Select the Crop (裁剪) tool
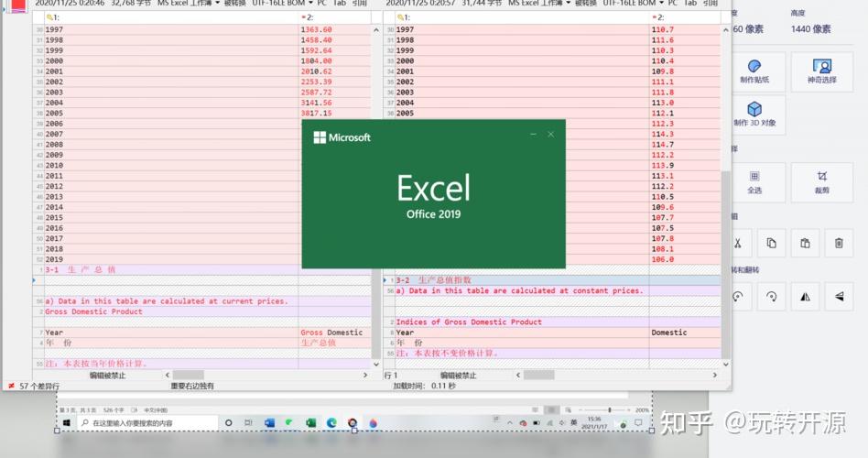 821,182
